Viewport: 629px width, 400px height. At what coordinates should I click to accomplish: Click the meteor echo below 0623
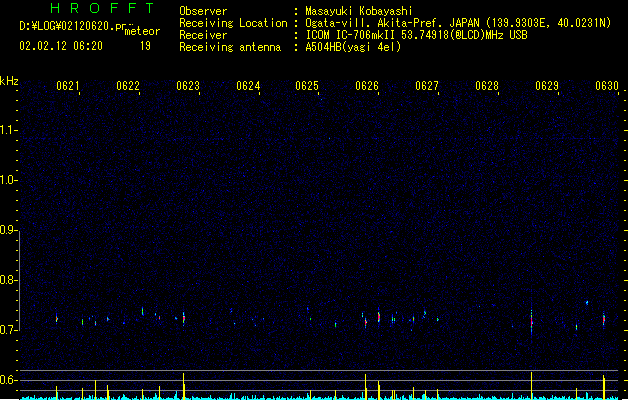pyautogui.click(x=184, y=319)
